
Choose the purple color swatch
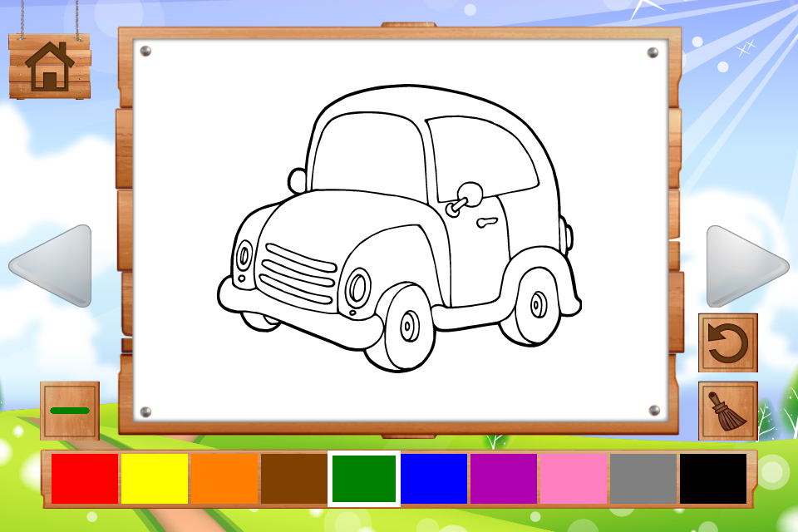tap(504, 479)
